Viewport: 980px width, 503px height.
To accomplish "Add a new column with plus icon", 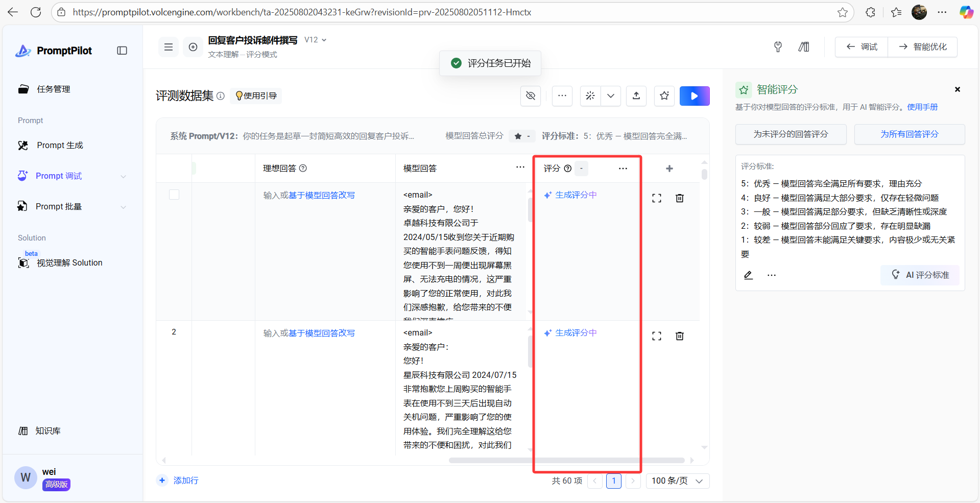I will point(669,169).
